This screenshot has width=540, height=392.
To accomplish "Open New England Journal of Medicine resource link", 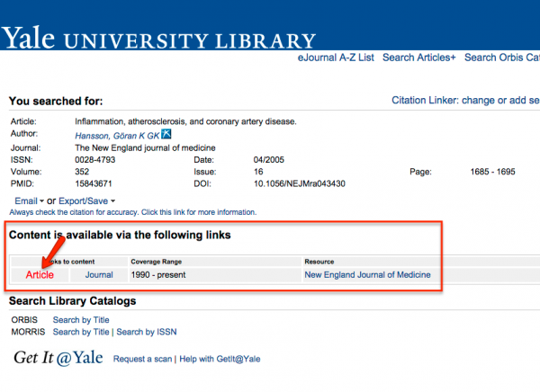I will pos(367,275).
